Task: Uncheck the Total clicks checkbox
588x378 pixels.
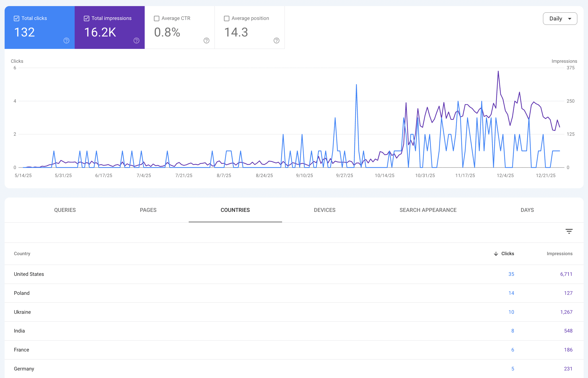Action: point(17,18)
